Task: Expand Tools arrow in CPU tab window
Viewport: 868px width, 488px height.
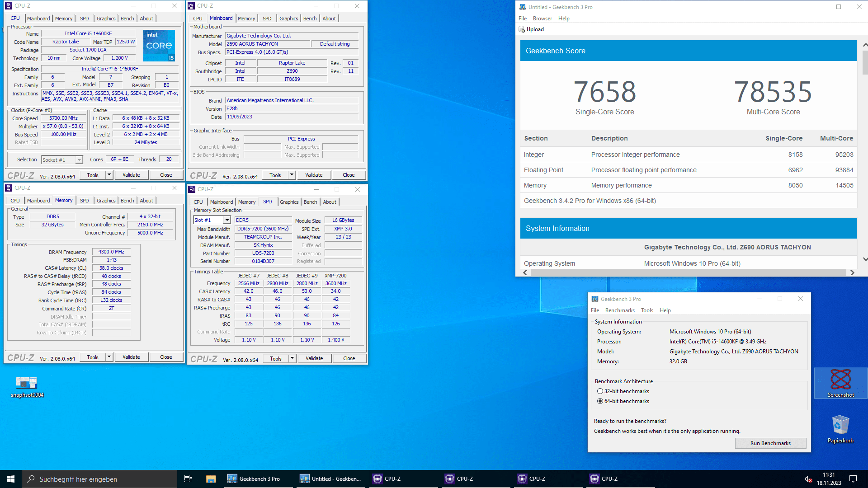Action: 109,175
